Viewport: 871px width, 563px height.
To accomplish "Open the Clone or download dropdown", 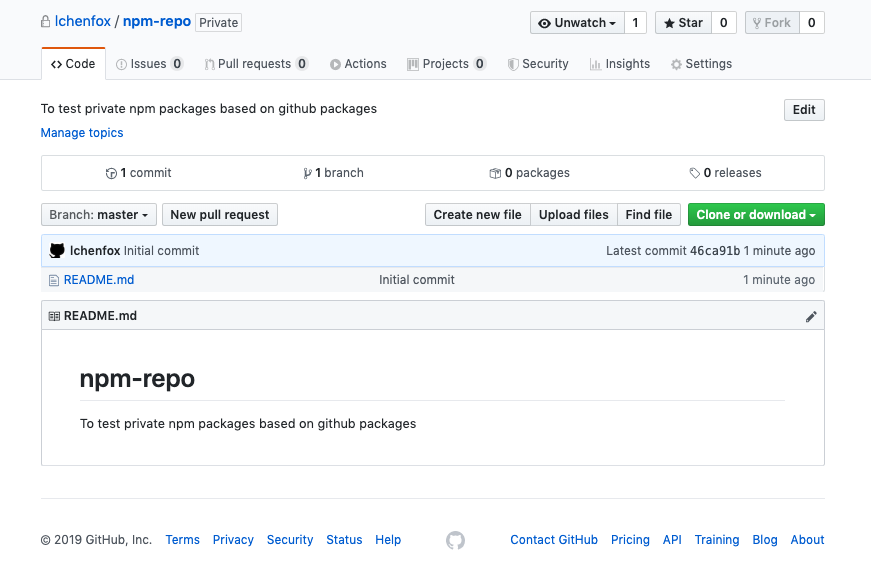I will (x=755, y=215).
